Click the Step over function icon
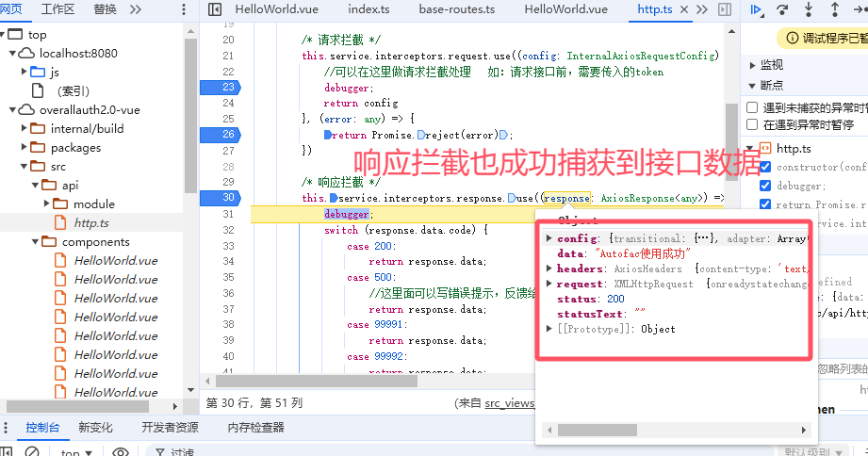 pyautogui.click(x=782, y=9)
